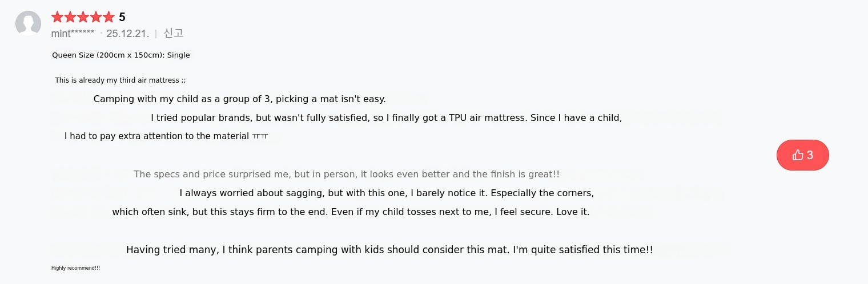Click the 'always worried about sagging' line
868x284 pixels.
[x=387, y=193]
